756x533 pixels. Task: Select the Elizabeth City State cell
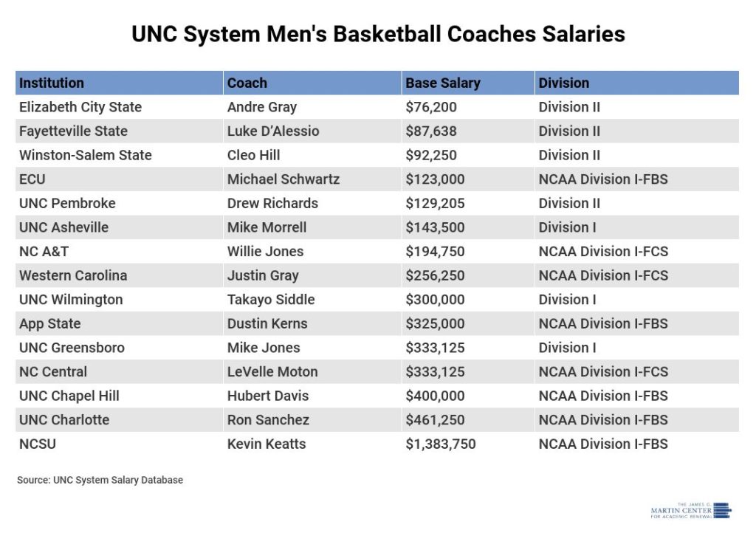pyautogui.click(x=80, y=107)
